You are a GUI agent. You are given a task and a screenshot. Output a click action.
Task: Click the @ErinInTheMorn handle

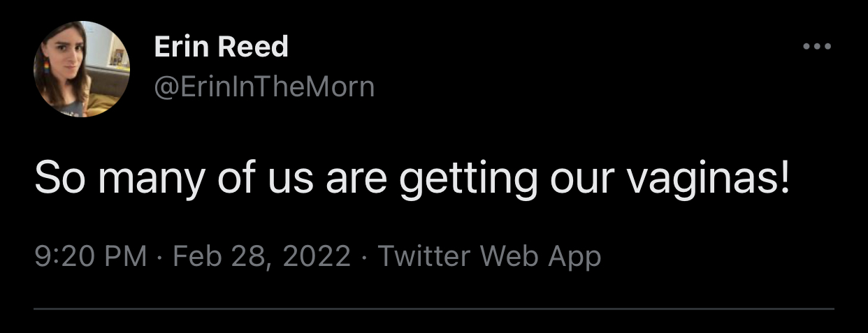263,87
